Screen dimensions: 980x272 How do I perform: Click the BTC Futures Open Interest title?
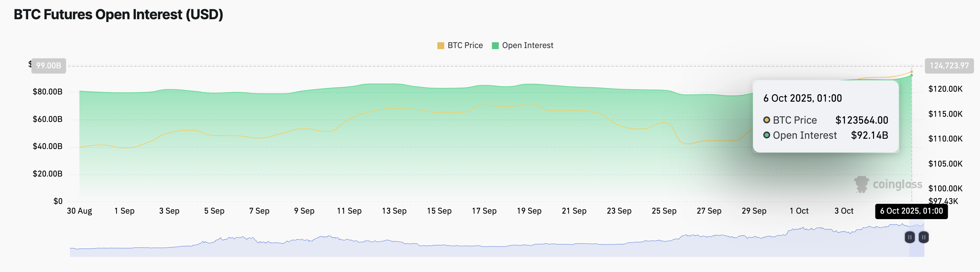click(118, 14)
